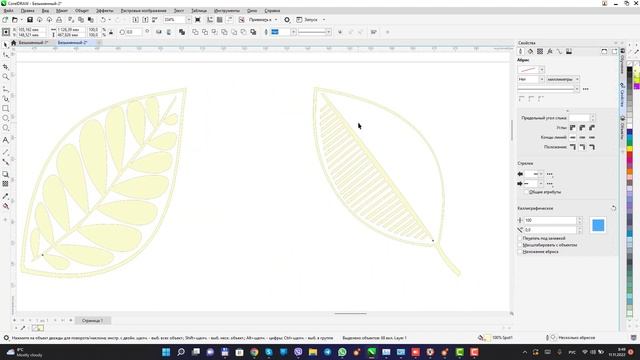Select the Polygon tool
640x360 pixels.
tap(5, 128)
